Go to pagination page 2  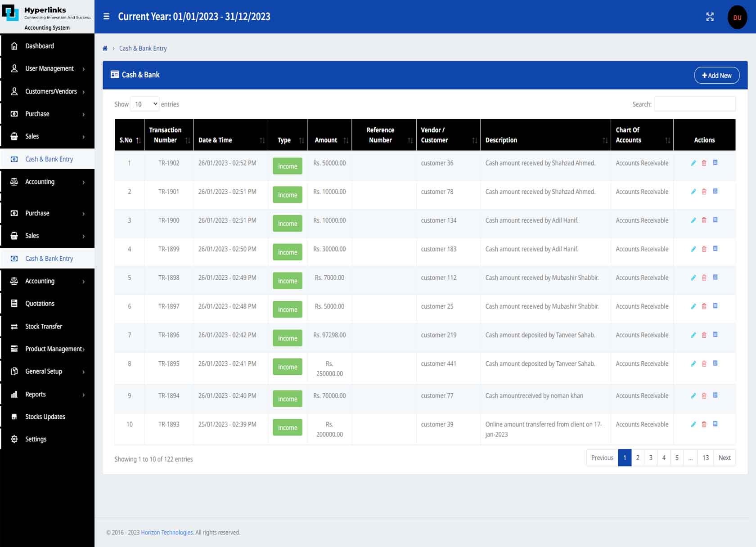(638, 457)
